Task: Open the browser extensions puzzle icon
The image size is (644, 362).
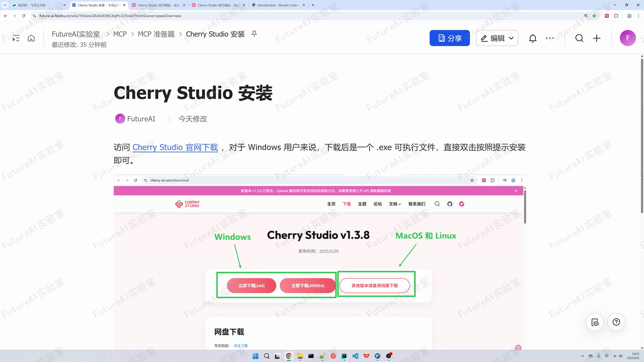Action: (616, 16)
